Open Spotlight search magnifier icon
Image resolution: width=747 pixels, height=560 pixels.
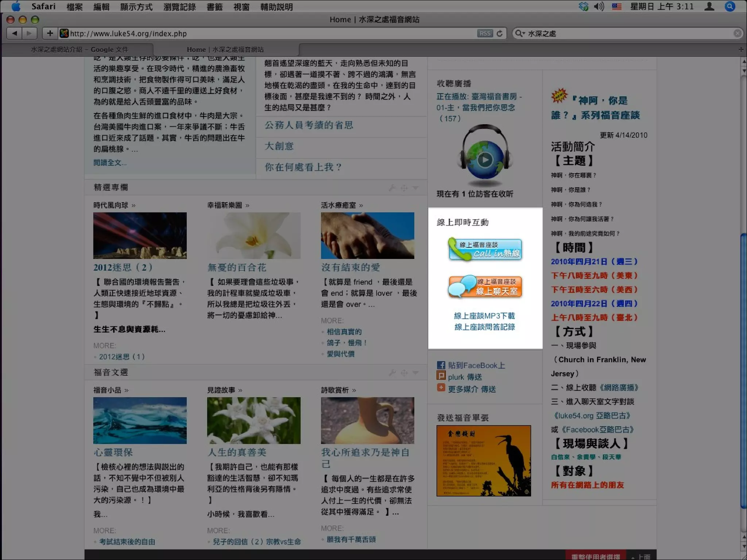click(730, 7)
